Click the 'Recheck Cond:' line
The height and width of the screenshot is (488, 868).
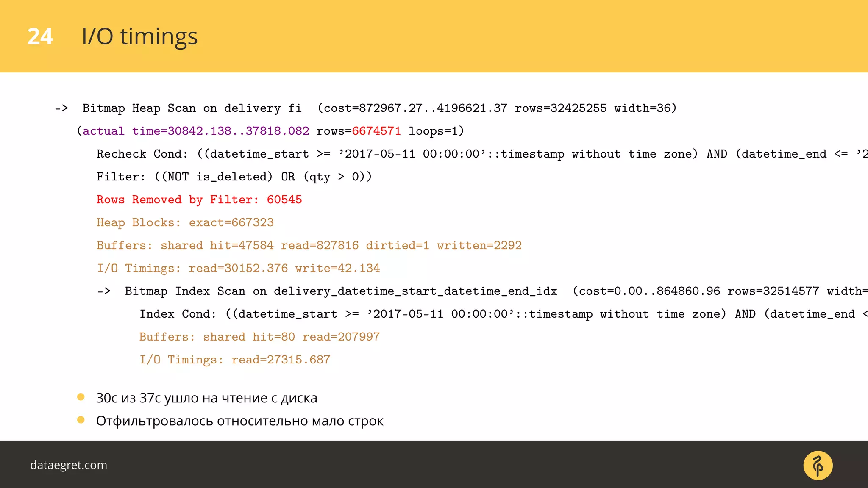(x=482, y=154)
